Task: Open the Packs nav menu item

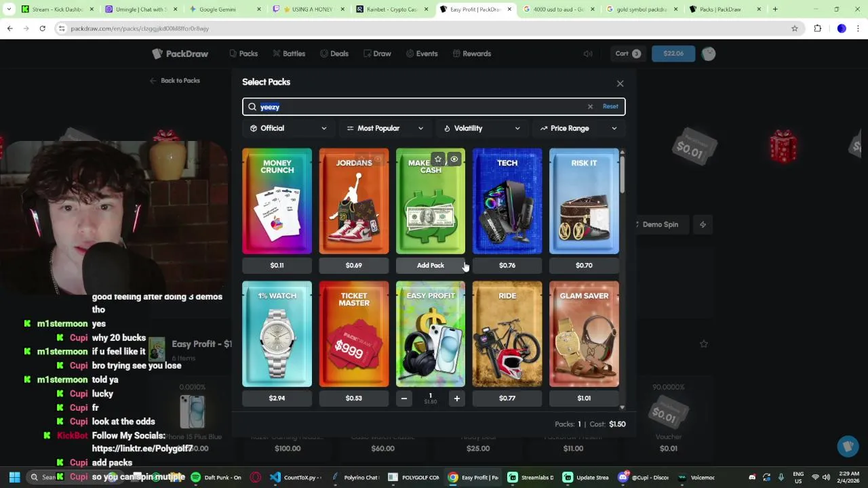Action: [x=243, y=54]
